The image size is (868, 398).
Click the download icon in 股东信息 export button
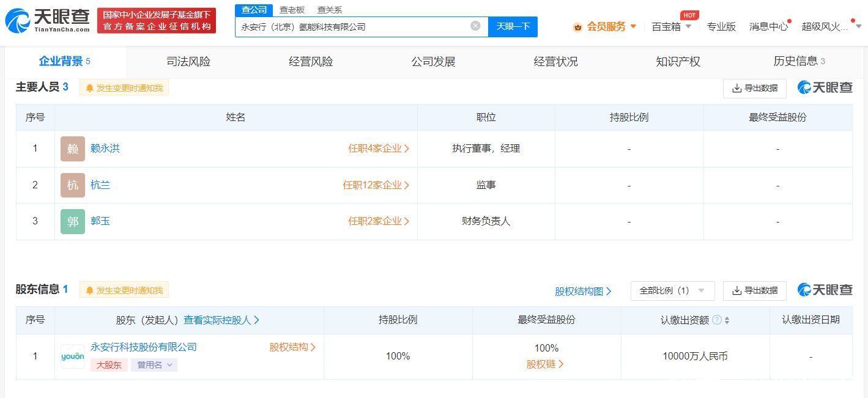[x=736, y=290]
